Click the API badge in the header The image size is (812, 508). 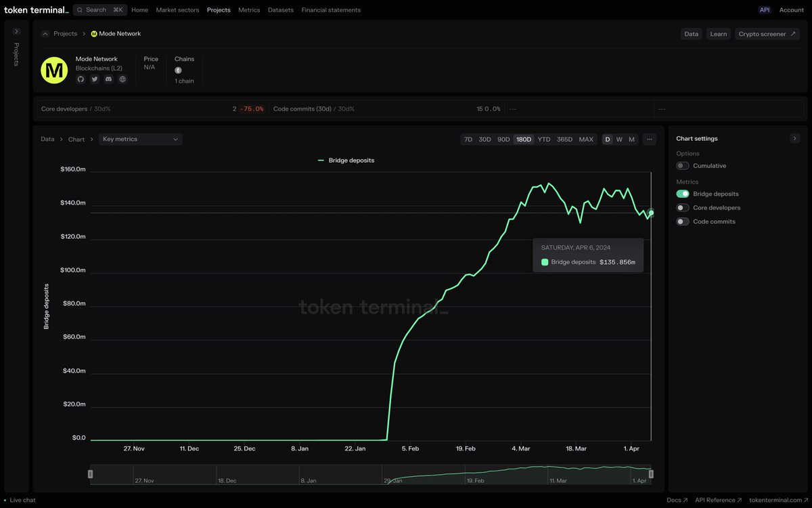(x=764, y=9)
